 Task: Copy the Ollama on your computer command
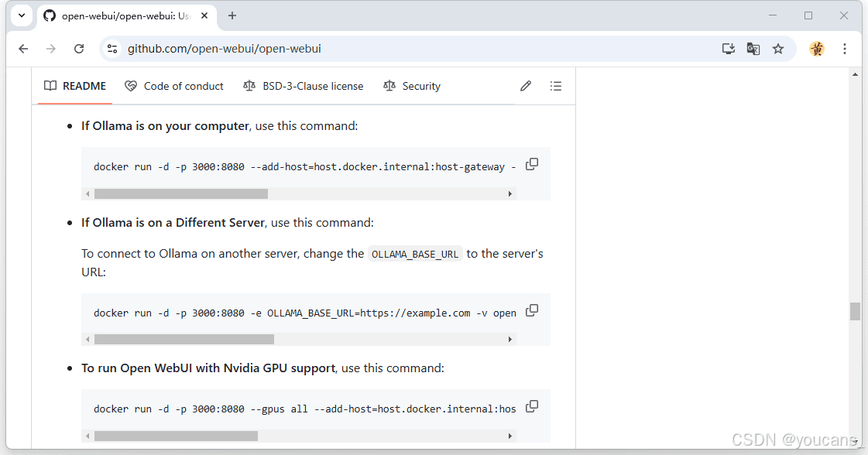[531, 164]
